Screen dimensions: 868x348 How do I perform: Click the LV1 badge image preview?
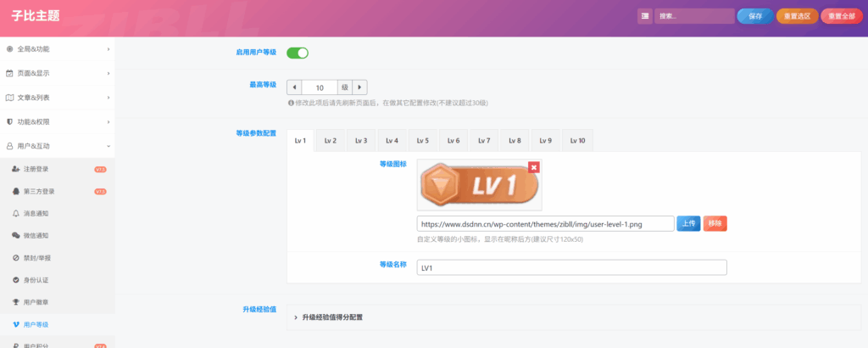[x=480, y=185]
